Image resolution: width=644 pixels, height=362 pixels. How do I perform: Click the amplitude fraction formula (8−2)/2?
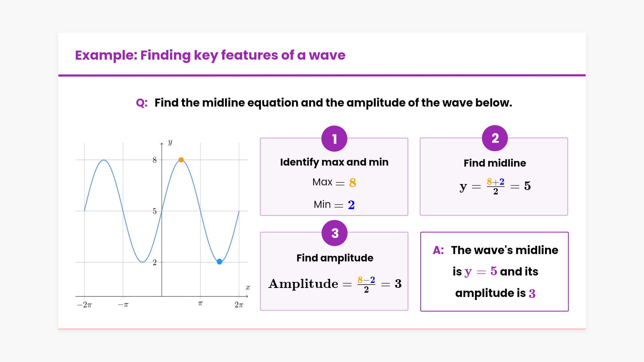pyautogui.click(x=366, y=284)
